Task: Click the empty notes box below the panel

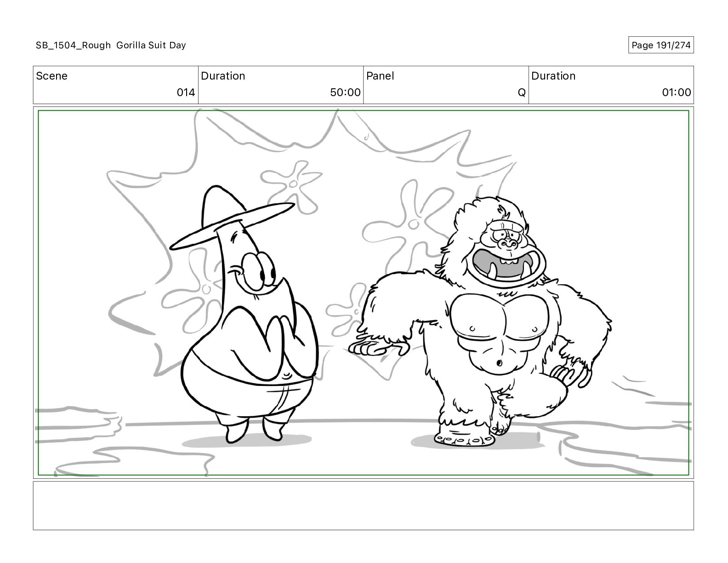Action: click(364, 506)
